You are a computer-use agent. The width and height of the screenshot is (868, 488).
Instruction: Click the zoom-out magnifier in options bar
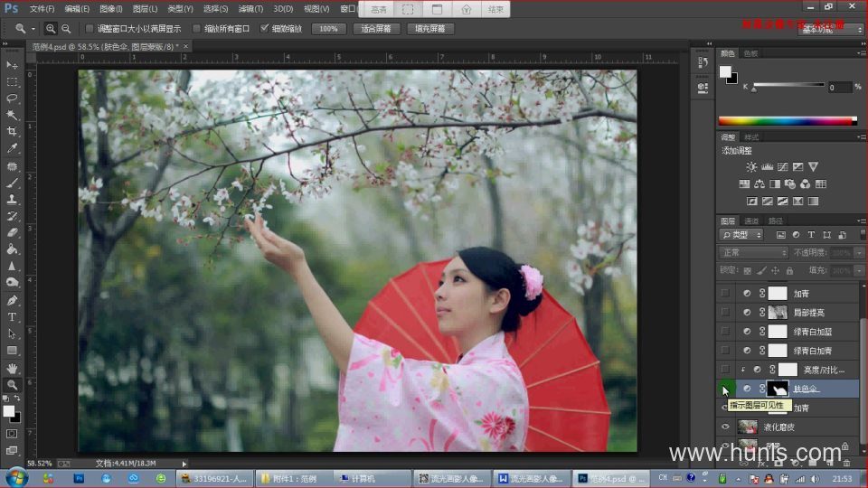[66, 28]
